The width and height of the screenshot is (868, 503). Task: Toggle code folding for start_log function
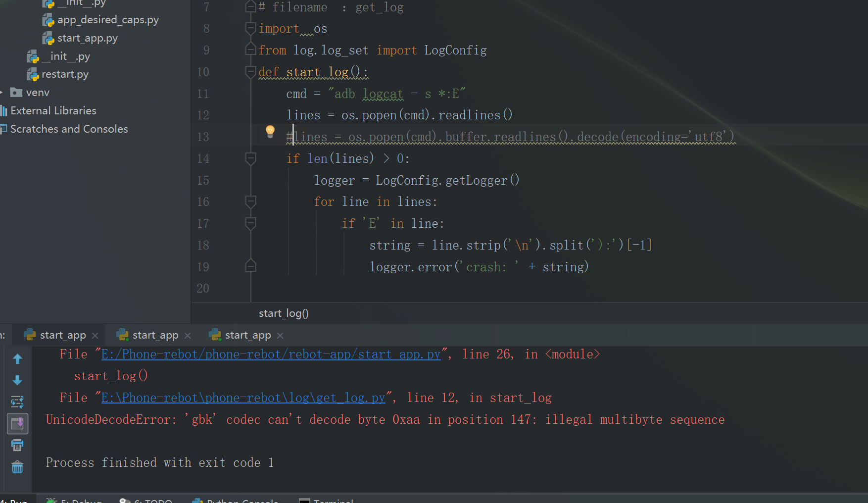(x=250, y=72)
